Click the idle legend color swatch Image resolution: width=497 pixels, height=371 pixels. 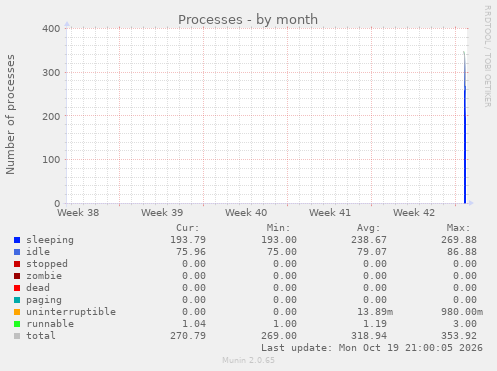(x=17, y=252)
